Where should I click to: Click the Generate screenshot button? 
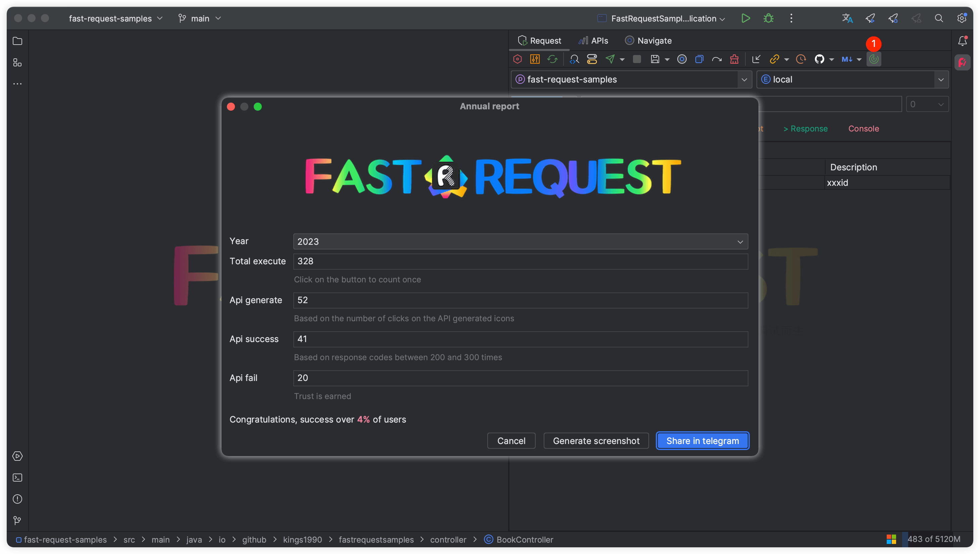coord(596,441)
